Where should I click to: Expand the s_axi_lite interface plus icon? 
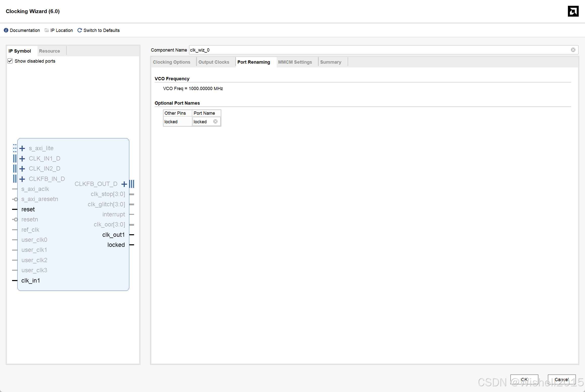pos(22,148)
